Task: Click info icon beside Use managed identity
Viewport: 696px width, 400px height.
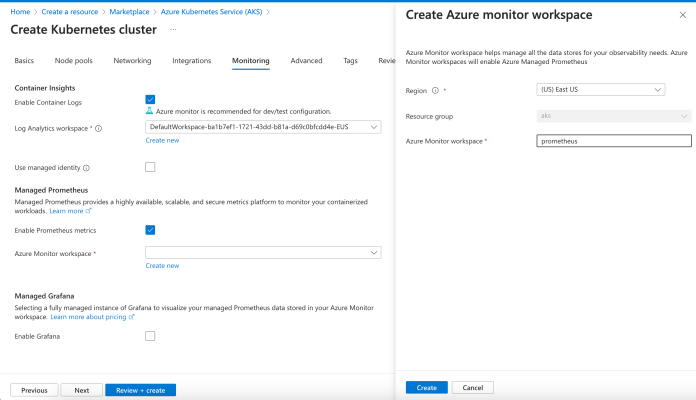Action: (87, 168)
